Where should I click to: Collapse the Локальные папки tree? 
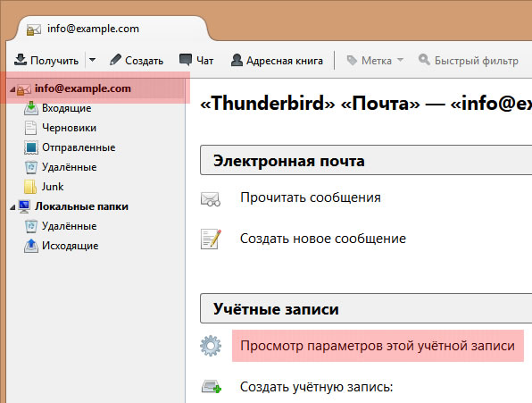(12, 207)
